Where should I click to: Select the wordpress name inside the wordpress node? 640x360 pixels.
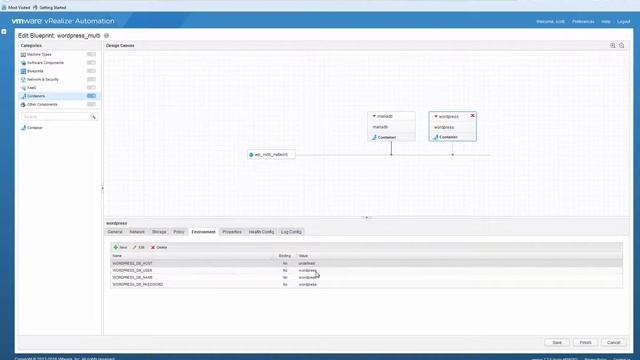point(444,127)
